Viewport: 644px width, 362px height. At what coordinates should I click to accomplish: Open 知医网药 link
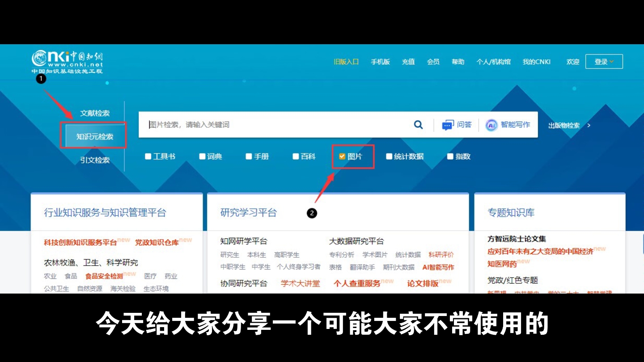click(502, 264)
